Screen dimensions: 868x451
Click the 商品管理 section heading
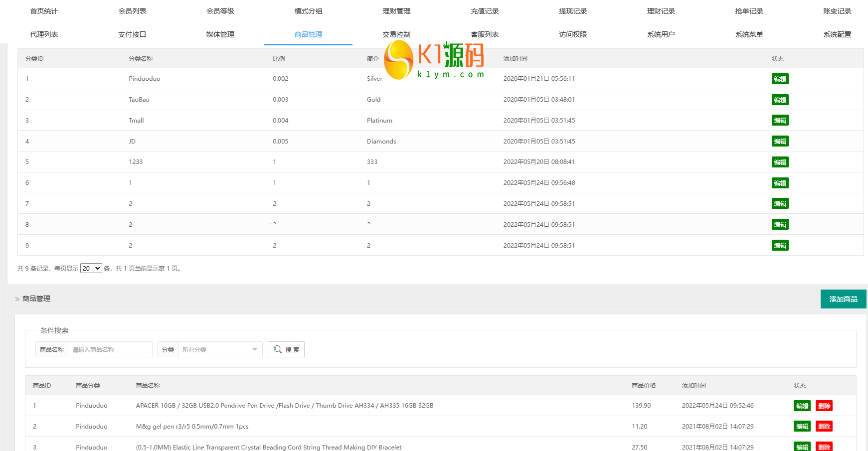pos(36,299)
